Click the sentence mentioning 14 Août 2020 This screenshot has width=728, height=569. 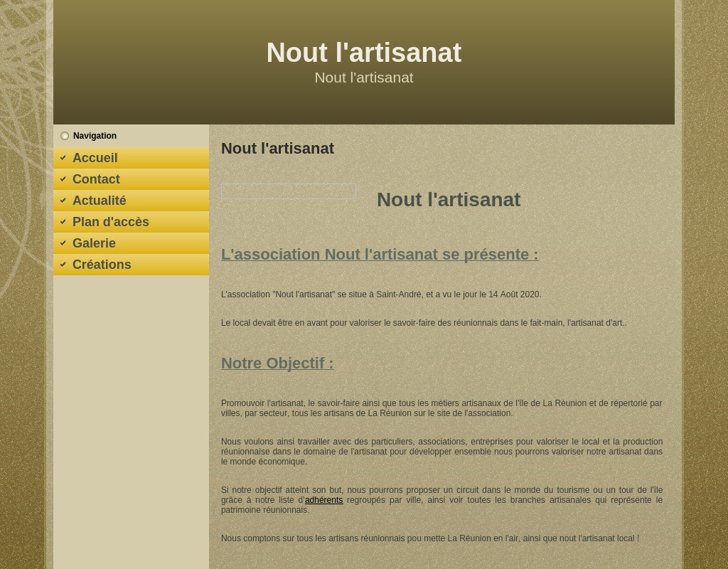point(381,294)
